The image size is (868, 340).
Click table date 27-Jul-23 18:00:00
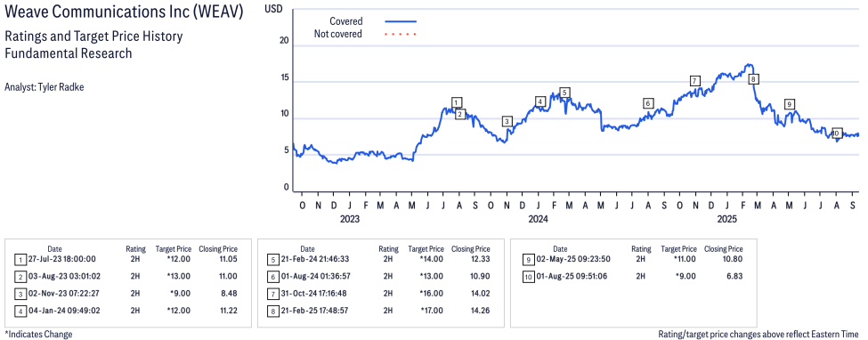pos(61,259)
